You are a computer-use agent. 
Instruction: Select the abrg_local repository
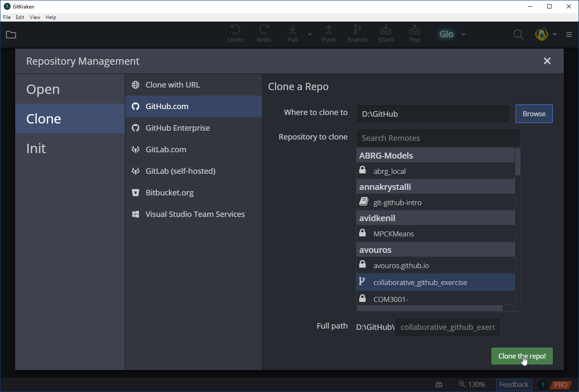pyautogui.click(x=436, y=171)
